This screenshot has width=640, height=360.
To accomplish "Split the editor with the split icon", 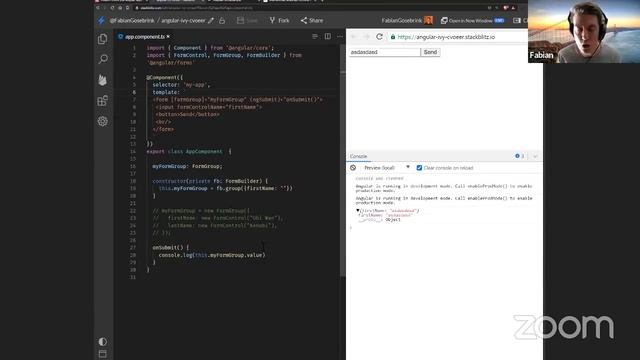I will coord(327,37).
